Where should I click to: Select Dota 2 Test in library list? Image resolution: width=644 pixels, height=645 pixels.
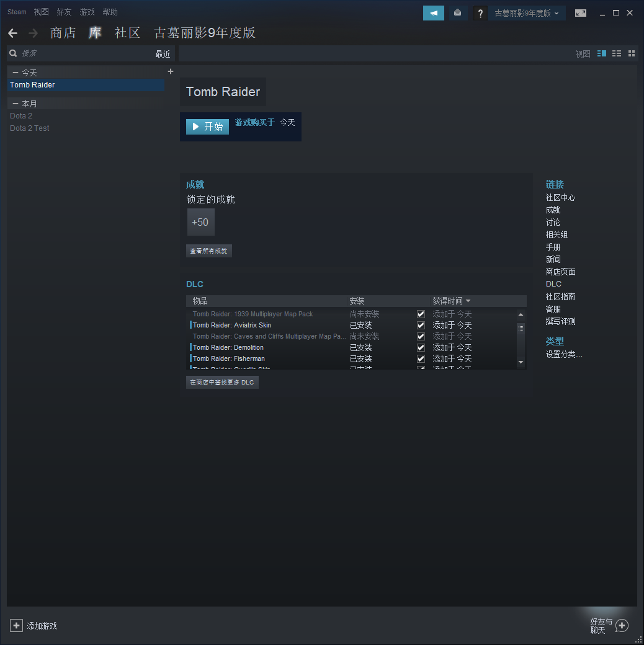point(86,128)
